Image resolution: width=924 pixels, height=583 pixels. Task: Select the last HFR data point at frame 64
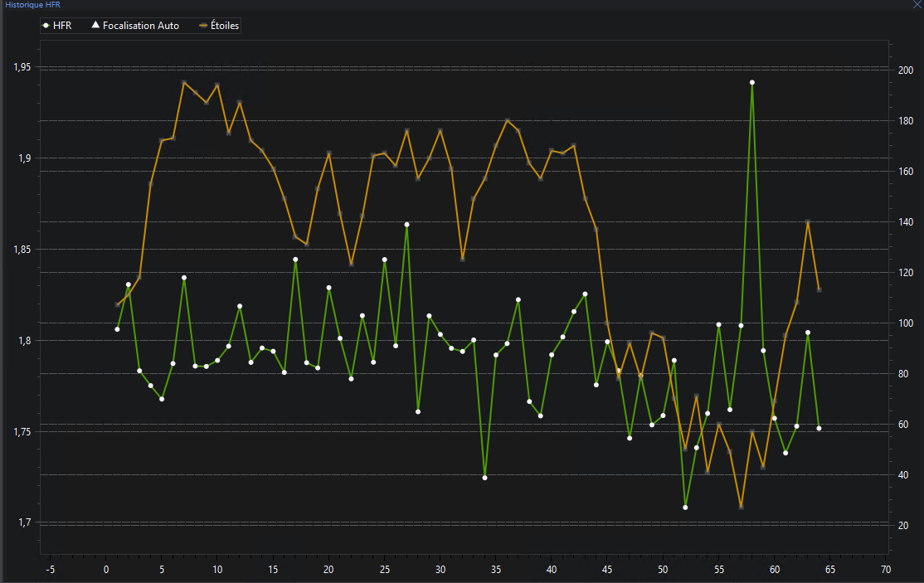(x=819, y=428)
